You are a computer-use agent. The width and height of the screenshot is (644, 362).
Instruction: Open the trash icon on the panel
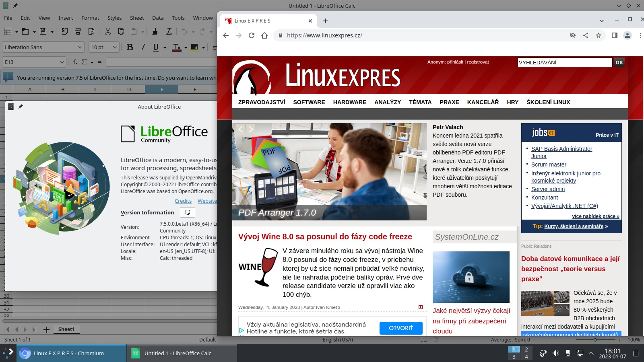[636, 353]
